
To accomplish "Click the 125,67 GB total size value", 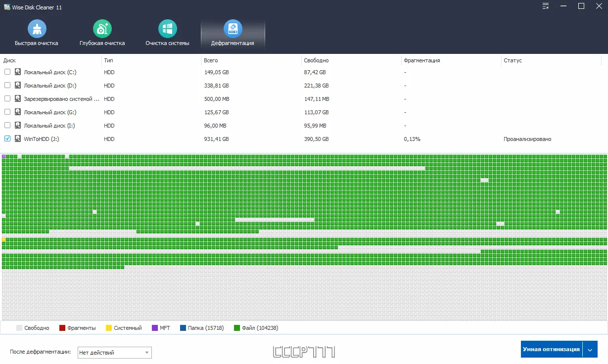I will [217, 112].
